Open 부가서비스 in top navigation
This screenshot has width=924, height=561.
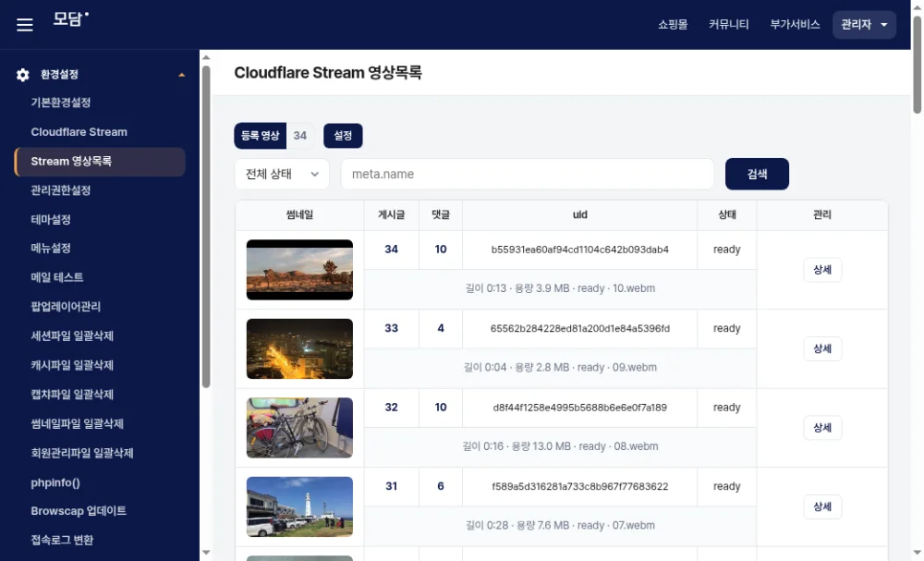[795, 25]
